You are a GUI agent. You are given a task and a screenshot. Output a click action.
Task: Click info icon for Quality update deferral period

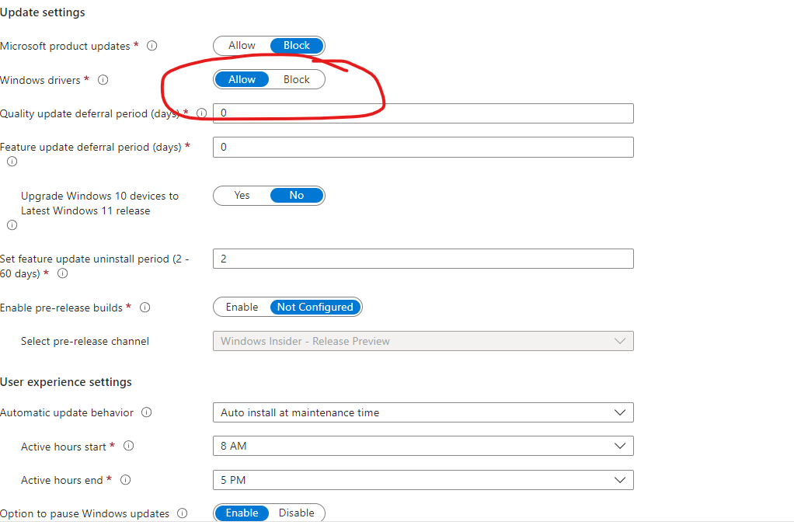coord(202,113)
